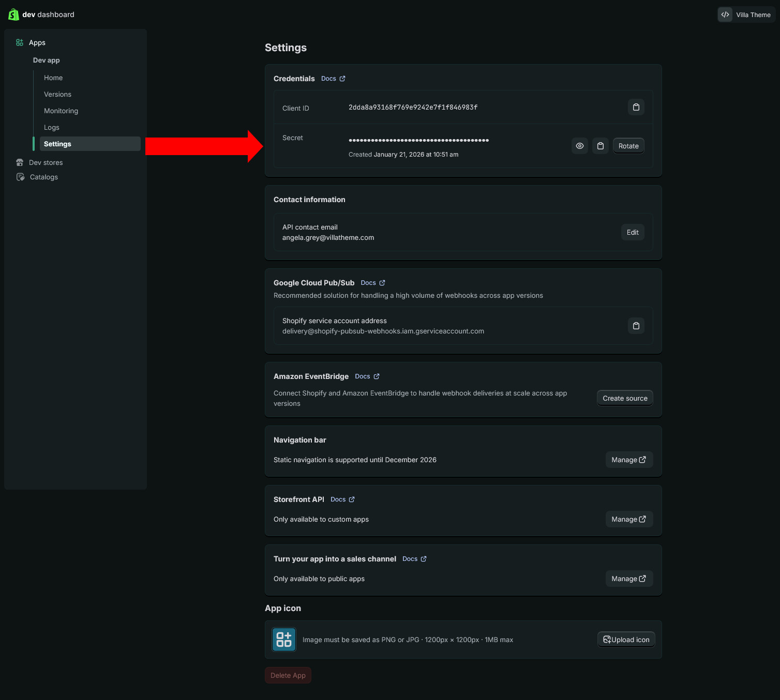The width and height of the screenshot is (780, 700).
Task: Go to the Versions section
Action: [57, 94]
